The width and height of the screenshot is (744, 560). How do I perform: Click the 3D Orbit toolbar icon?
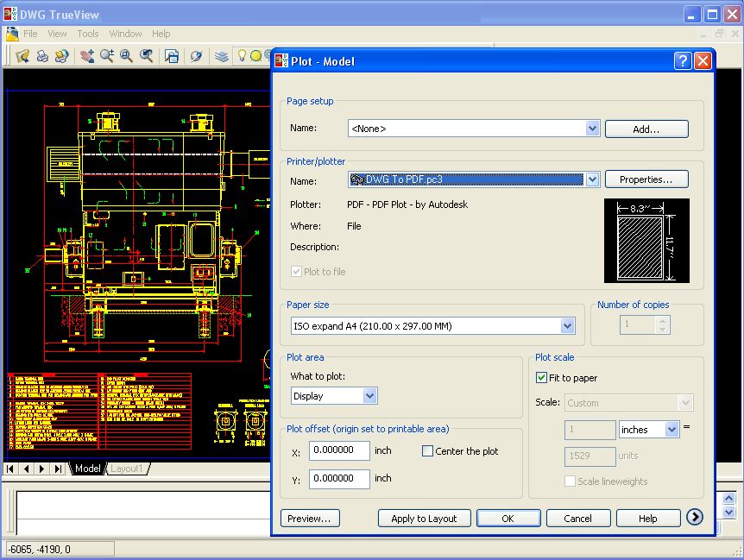point(196,56)
